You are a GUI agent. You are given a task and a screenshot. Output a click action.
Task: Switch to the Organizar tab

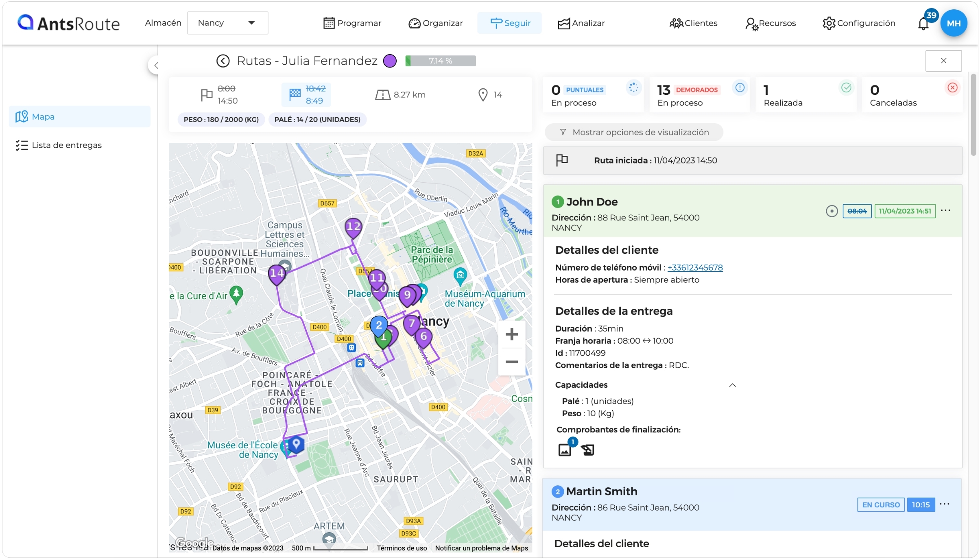tap(436, 23)
